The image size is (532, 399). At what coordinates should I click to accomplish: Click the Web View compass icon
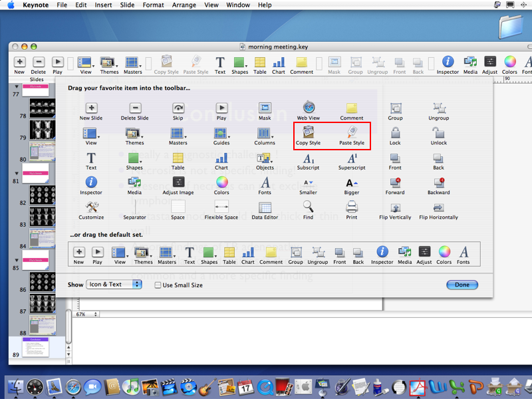point(309,107)
